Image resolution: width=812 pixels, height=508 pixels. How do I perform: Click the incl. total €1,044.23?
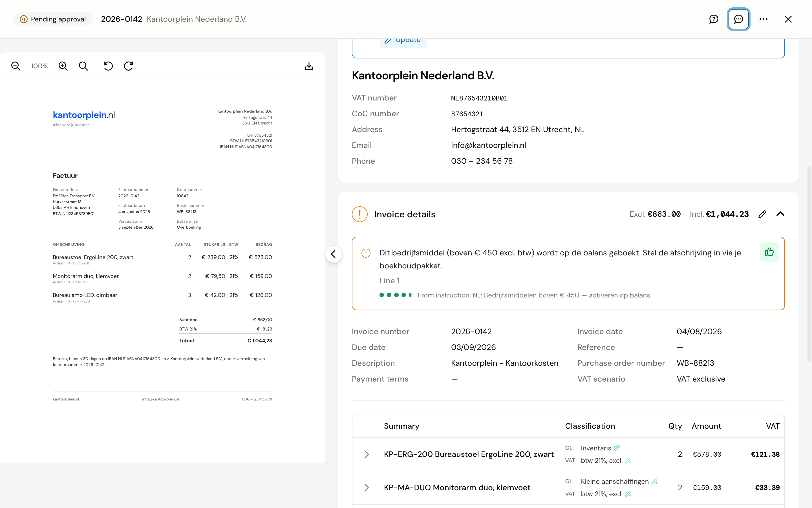[727, 214]
